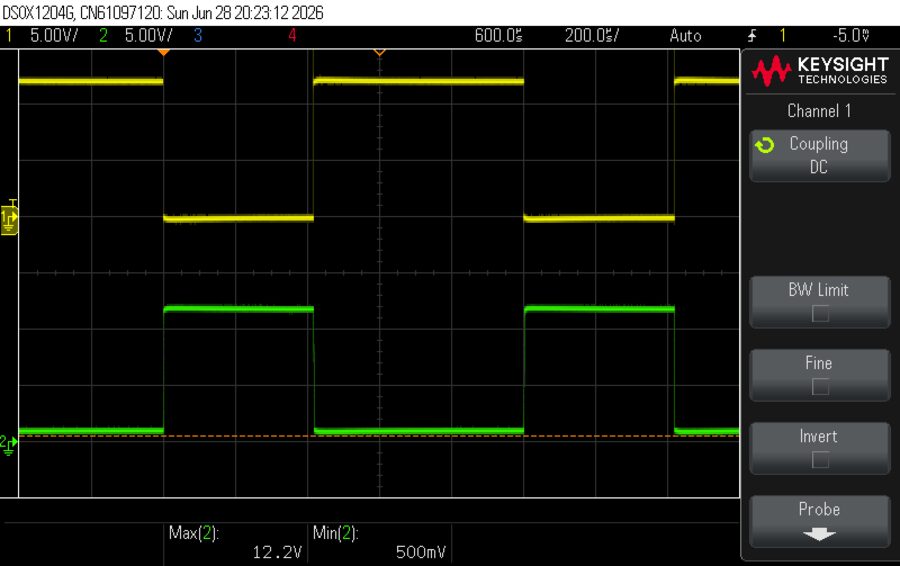Click the Min(2) measurement label
This screenshot has width=900, height=566.
click(x=335, y=533)
